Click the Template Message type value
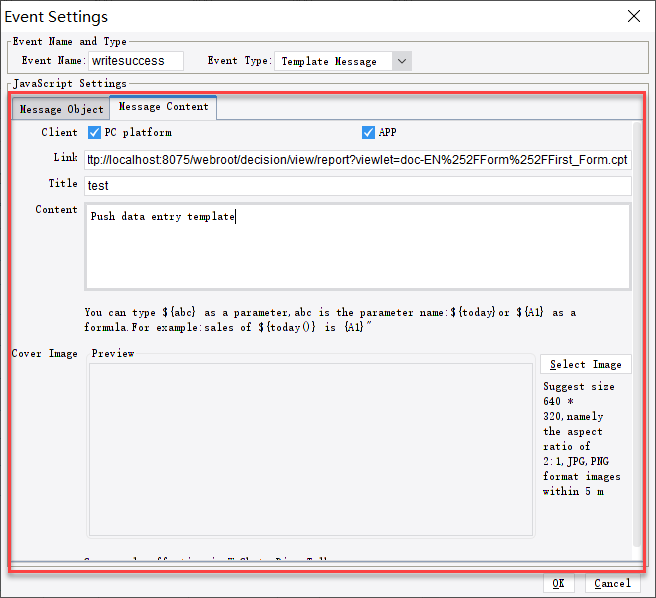This screenshot has width=656, height=598. [329, 62]
